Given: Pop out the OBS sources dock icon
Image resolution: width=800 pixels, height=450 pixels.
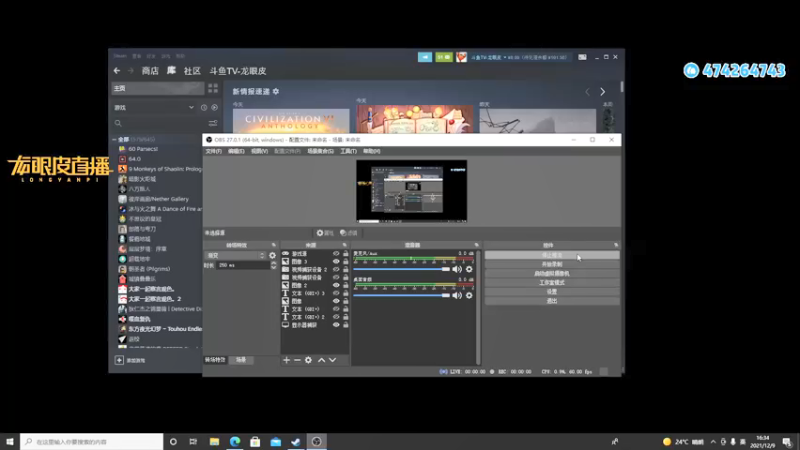Looking at the screenshot, I should pos(344,245).
